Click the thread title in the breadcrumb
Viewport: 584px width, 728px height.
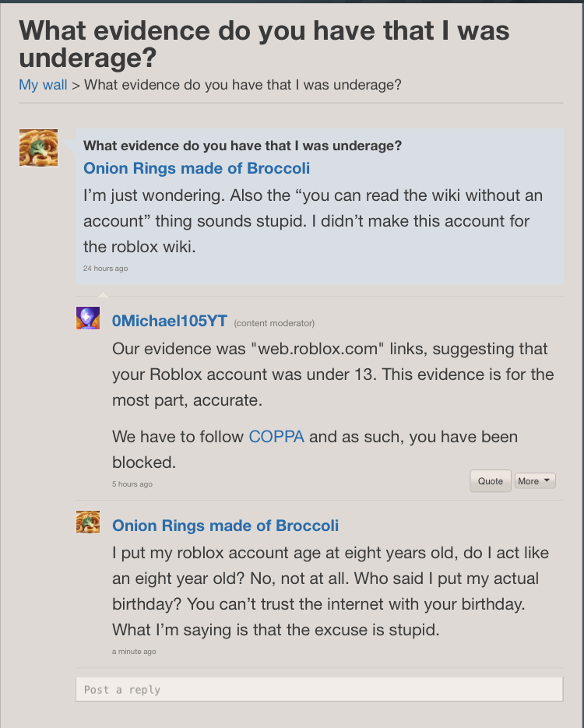point(242,84)
